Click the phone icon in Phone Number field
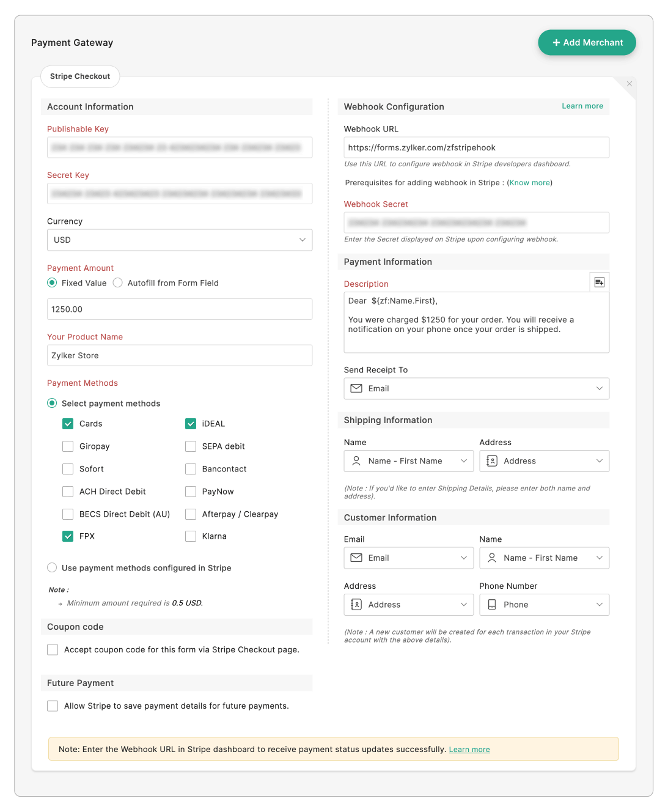This screenshot has height=812, width=668. [492, 605]
